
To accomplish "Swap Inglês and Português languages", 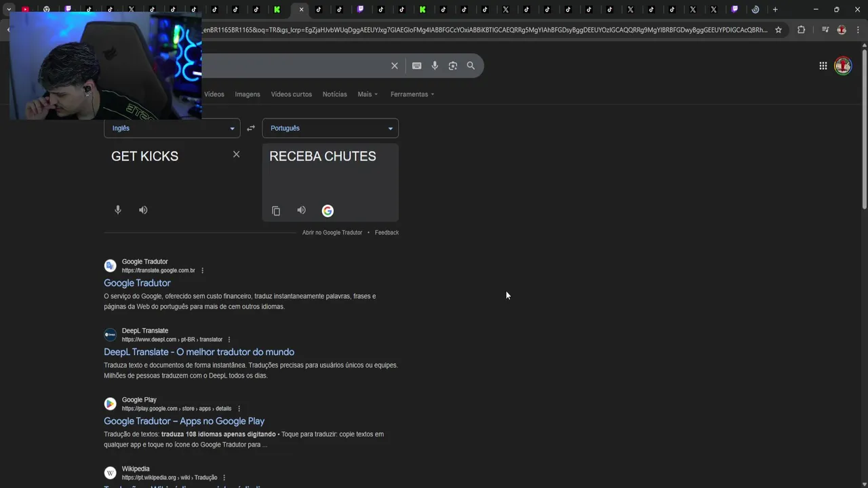I will pyautogui.click(x=251, y=128).
